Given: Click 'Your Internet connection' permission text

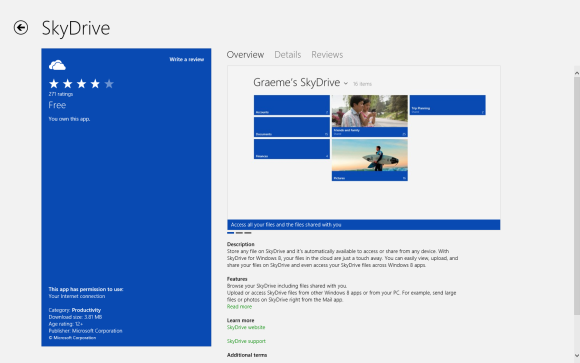Looking at the screenshot, I should pos(77,296).
